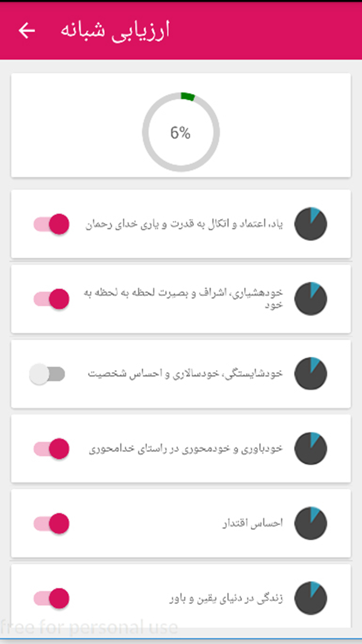Viewport: 362px width, 644px height.
Task: Disable the زندگی در دنیای یقین switch
Action: click(x=51, y=598)
